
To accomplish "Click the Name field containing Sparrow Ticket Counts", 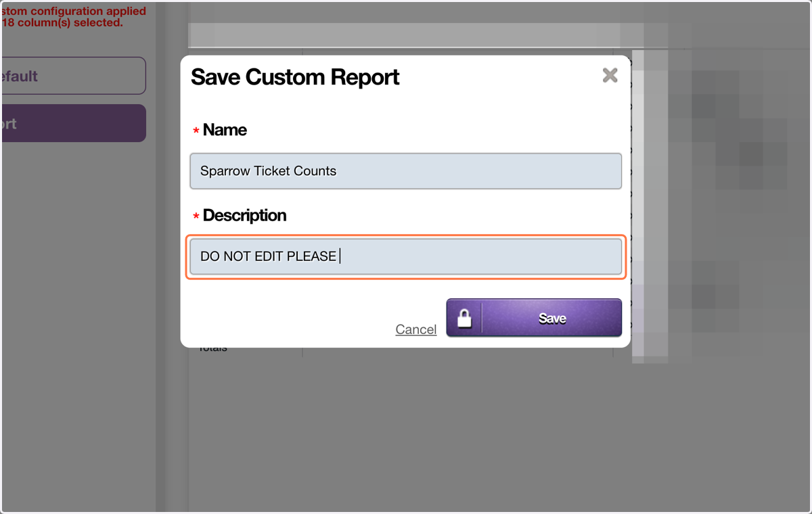I will coord(406,171).
